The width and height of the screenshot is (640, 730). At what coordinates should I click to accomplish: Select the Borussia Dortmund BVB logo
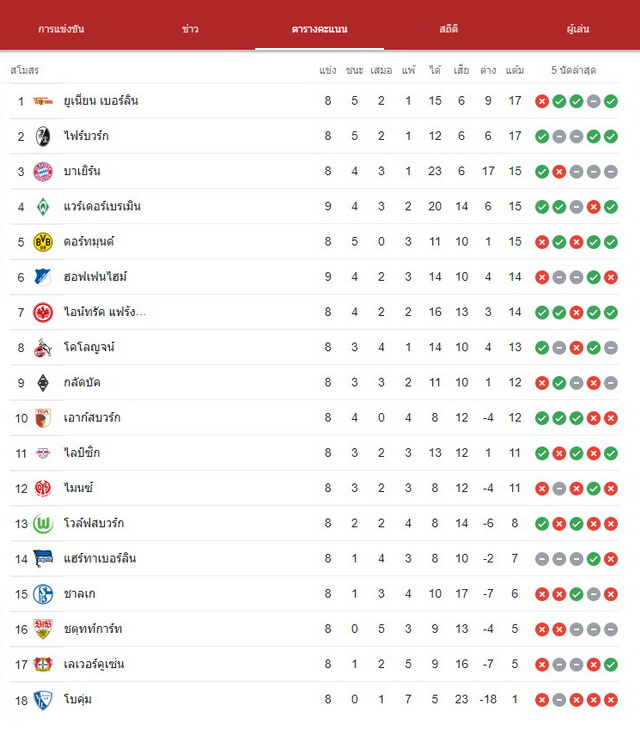pos(43,242)
